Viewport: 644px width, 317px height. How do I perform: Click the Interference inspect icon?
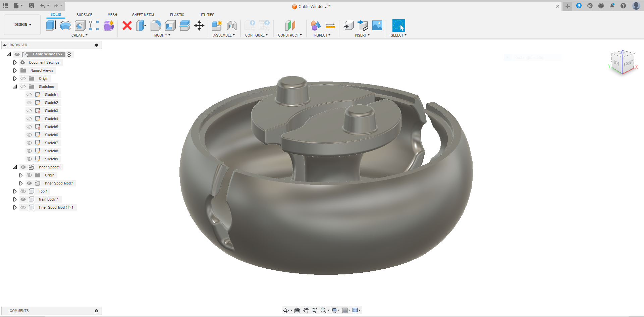point(316,25)
